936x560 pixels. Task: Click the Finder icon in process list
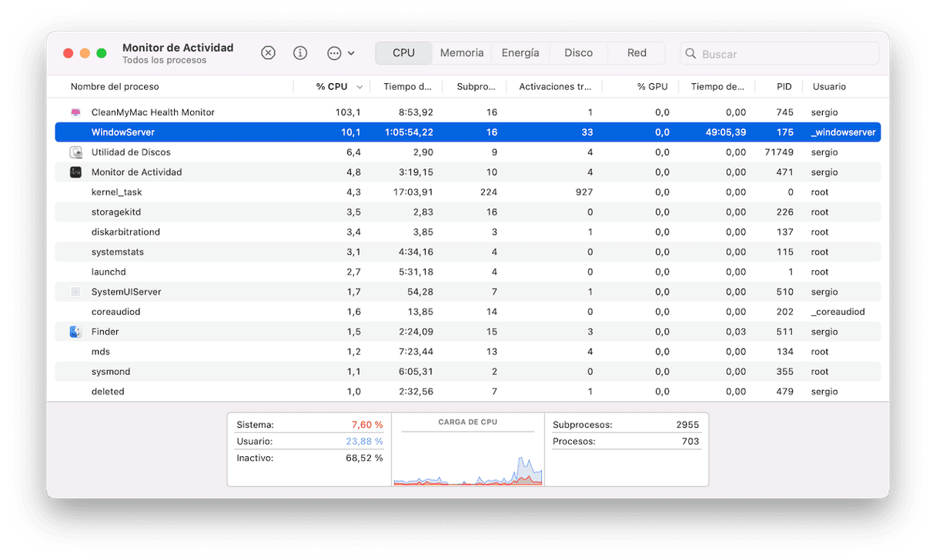click(75, 332)
